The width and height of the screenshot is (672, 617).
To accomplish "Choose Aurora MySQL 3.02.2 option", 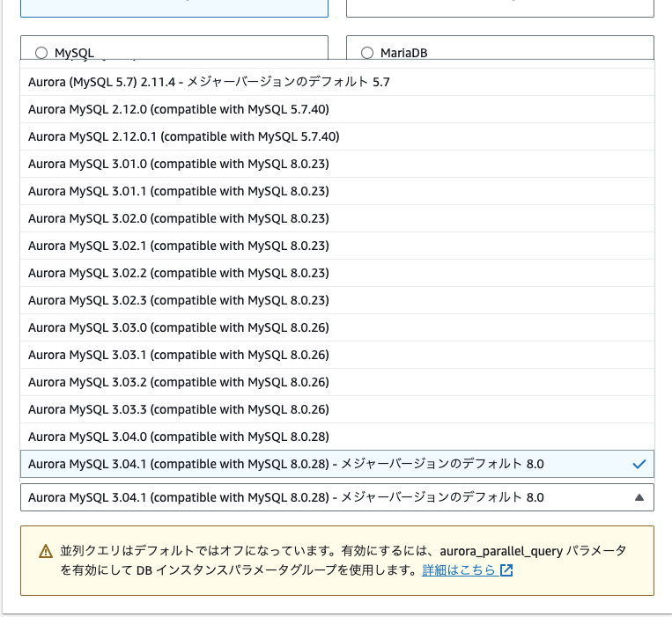I will 337,273.
